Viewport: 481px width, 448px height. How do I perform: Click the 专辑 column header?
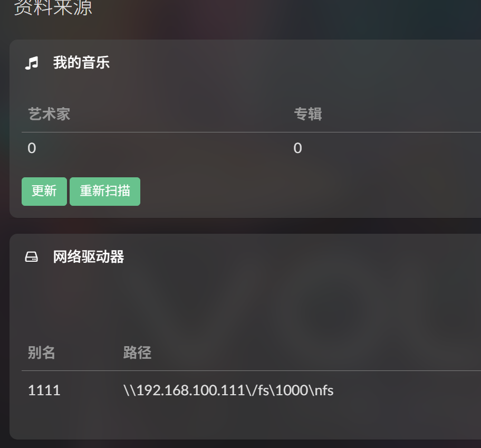[x=308, y=114]
